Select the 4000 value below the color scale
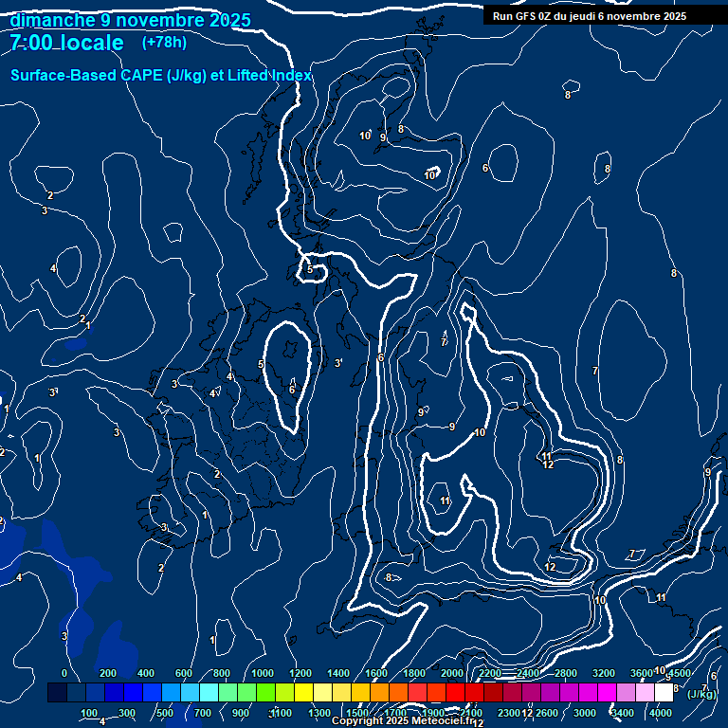The width and height of the screenshot is (728, 728). click(x=661, y=713)
